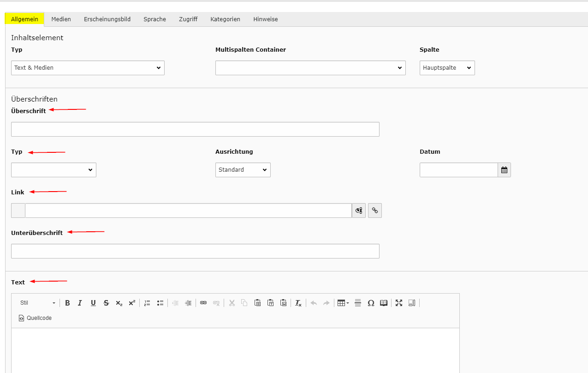Switch to the Medien tab
The width and height of the screenshot is (588, 373).
pos(61,19)
